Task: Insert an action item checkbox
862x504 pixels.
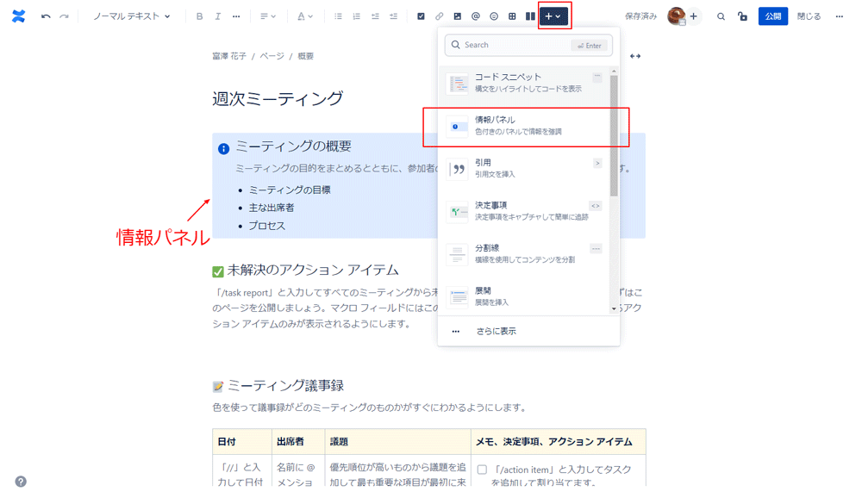Action: 421,16
